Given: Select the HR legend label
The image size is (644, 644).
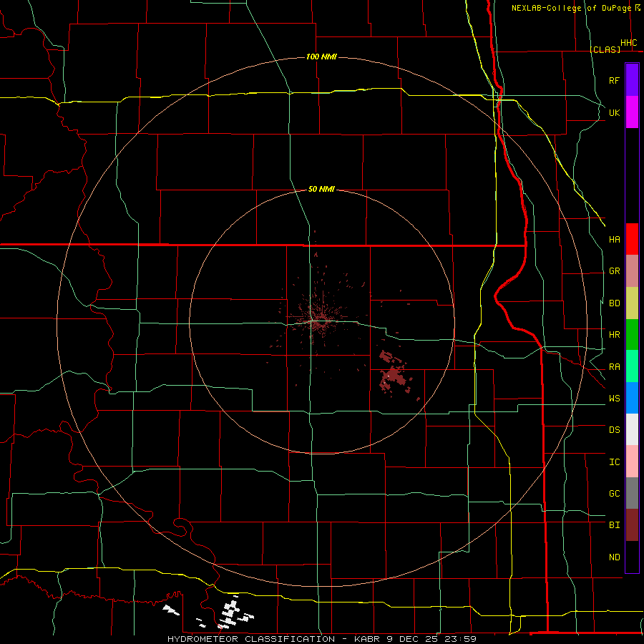Looking at the screenshot, I should (614, 335).
